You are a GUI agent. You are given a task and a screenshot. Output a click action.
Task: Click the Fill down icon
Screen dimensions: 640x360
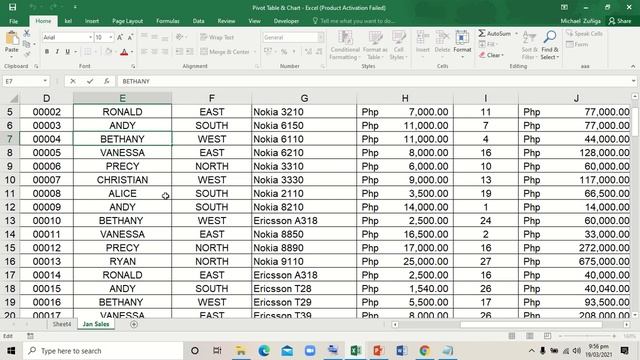point(482,44)
